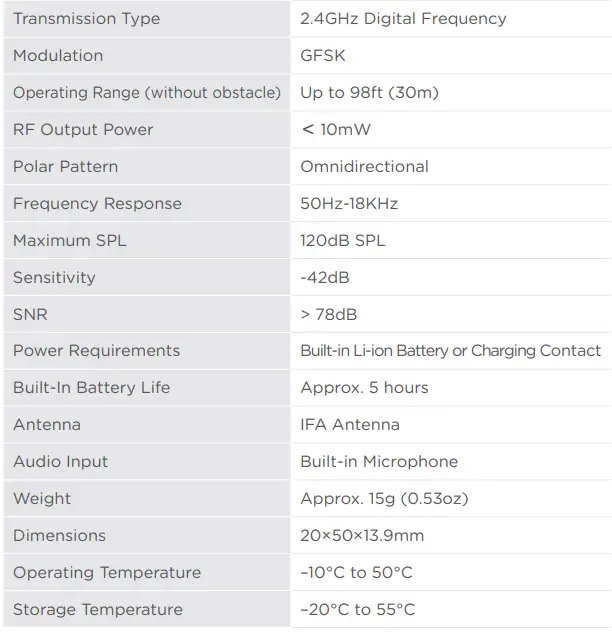Select the Storage Temperature label

click(x=98, y=610)
